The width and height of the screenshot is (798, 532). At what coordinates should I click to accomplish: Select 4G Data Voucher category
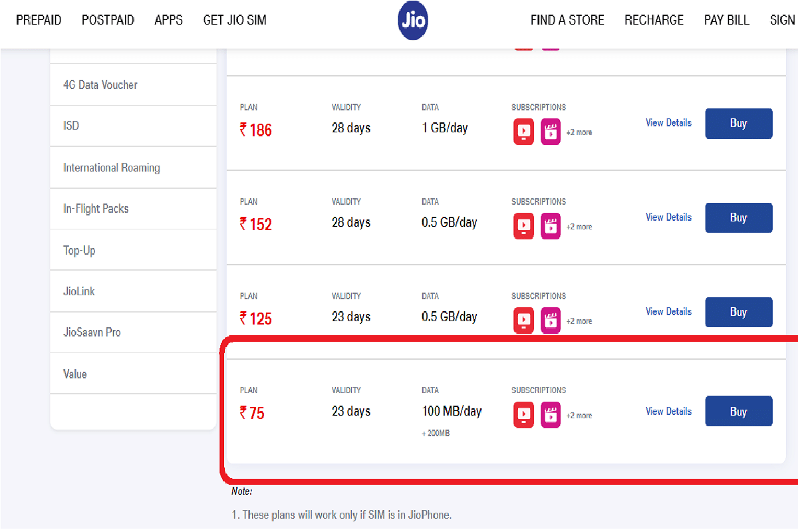click(133, 84)
